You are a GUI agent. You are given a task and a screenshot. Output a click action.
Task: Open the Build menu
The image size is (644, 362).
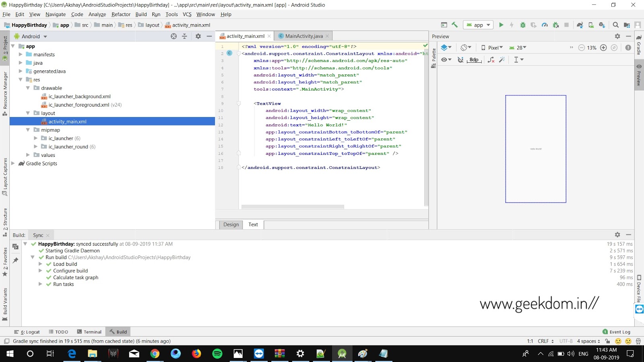(x=141, y=14)
